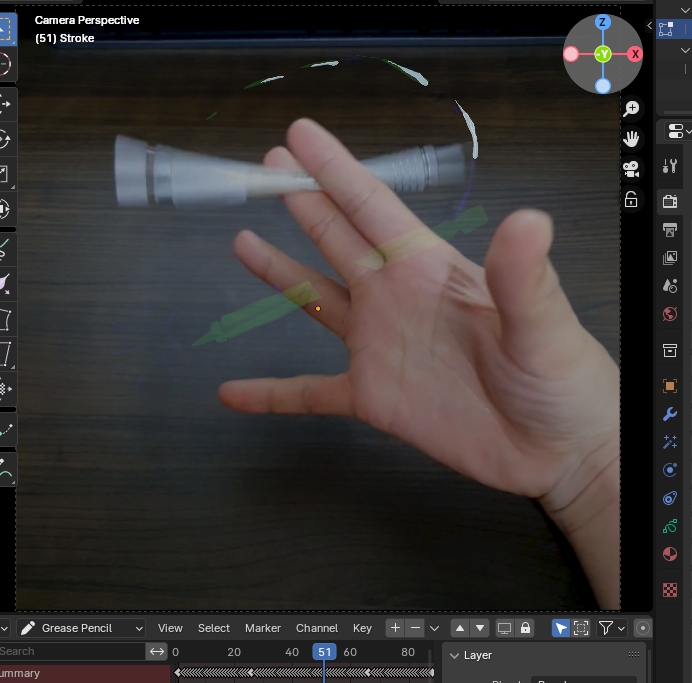Toggle camera view with camera icon
692x683 pixels.
631,169
